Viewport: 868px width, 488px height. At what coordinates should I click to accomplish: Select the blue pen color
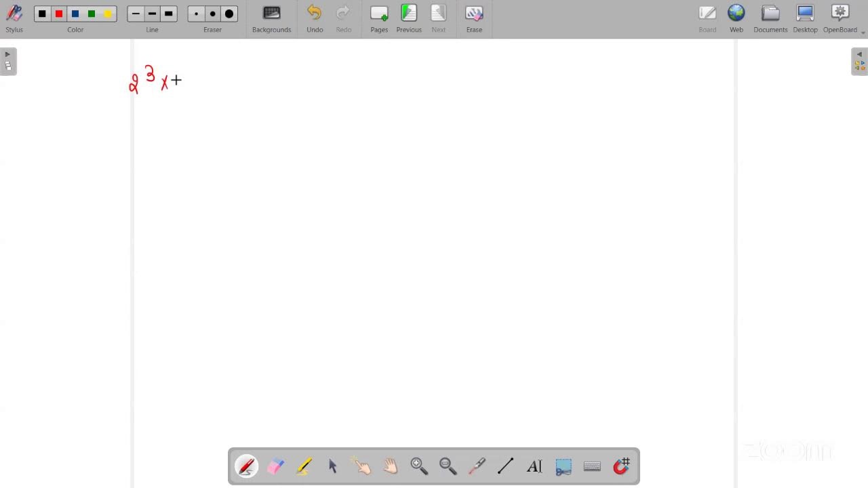pos(75,14)
